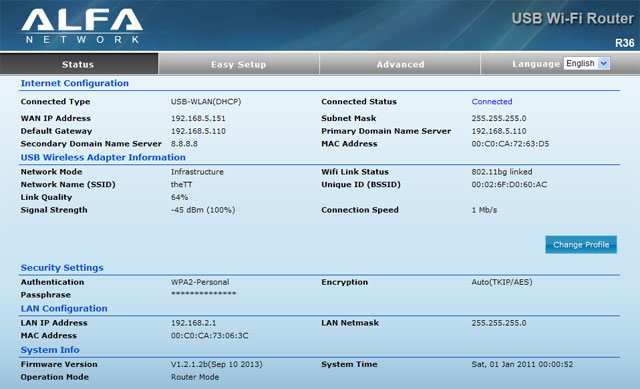
Task: Open the Advanced tab
Action: [400, 64]
